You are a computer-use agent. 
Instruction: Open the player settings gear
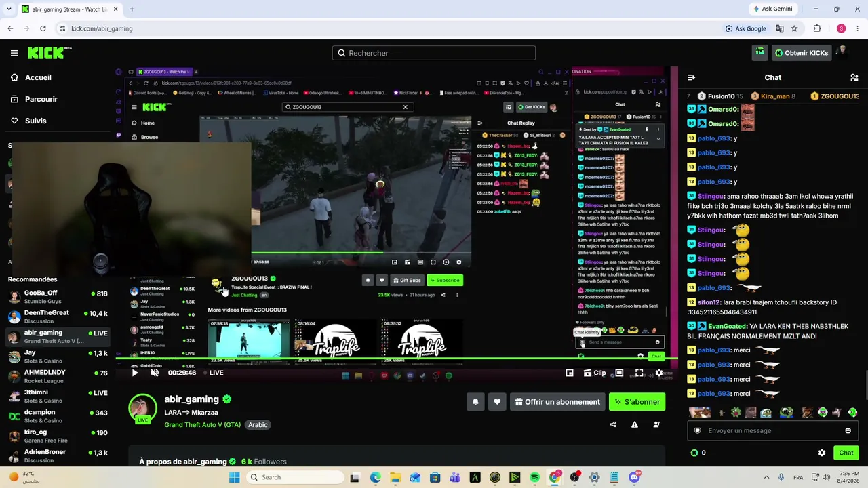pos(659,373)
